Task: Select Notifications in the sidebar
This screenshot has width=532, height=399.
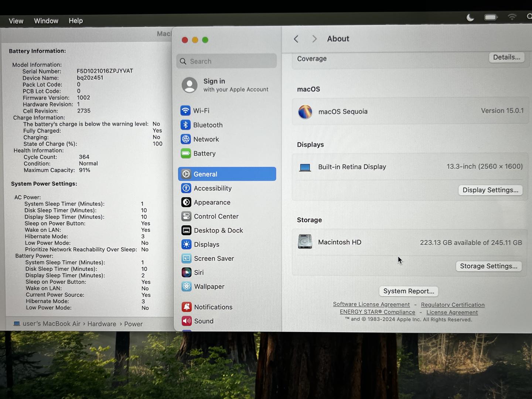Action: coord(213,307)
